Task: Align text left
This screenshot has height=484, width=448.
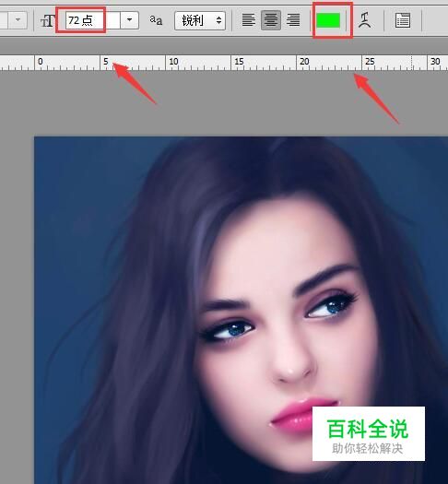Action: coord(249,20)
